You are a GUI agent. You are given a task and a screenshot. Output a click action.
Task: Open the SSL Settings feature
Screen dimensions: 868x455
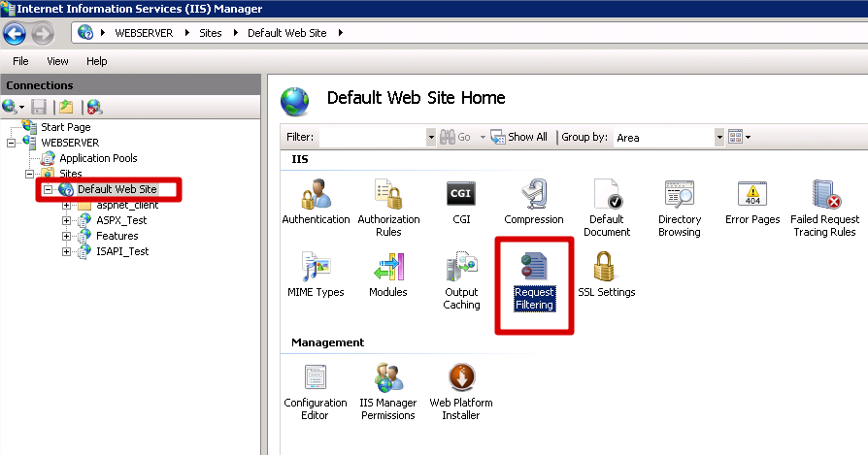pyautogui.click(x=607, y=275)
